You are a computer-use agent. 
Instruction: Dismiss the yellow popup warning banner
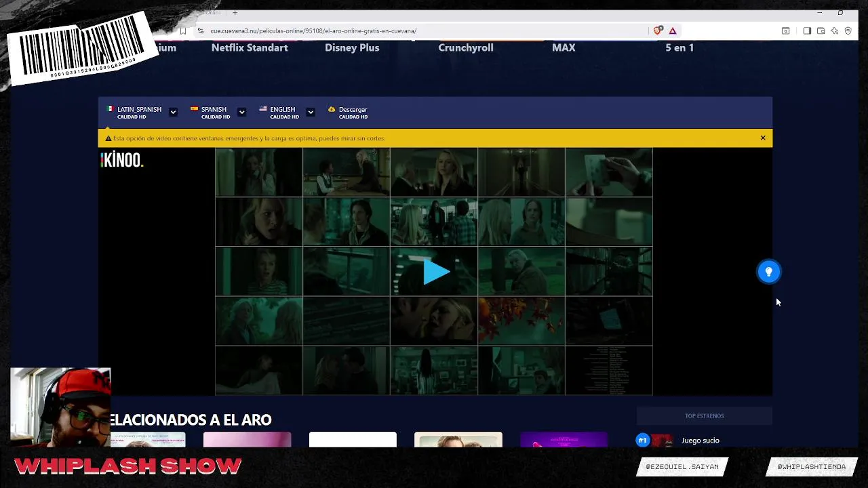pos(763,138)
